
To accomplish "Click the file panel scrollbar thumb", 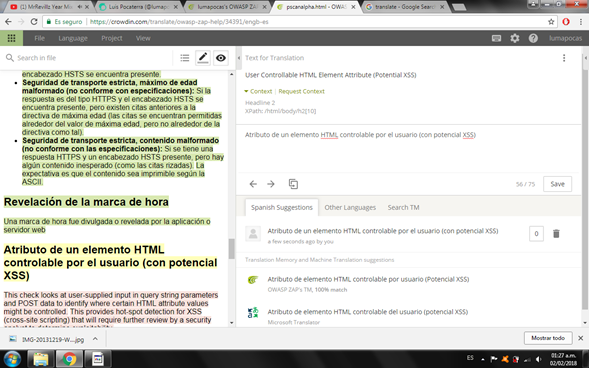I will coord(231,248).
